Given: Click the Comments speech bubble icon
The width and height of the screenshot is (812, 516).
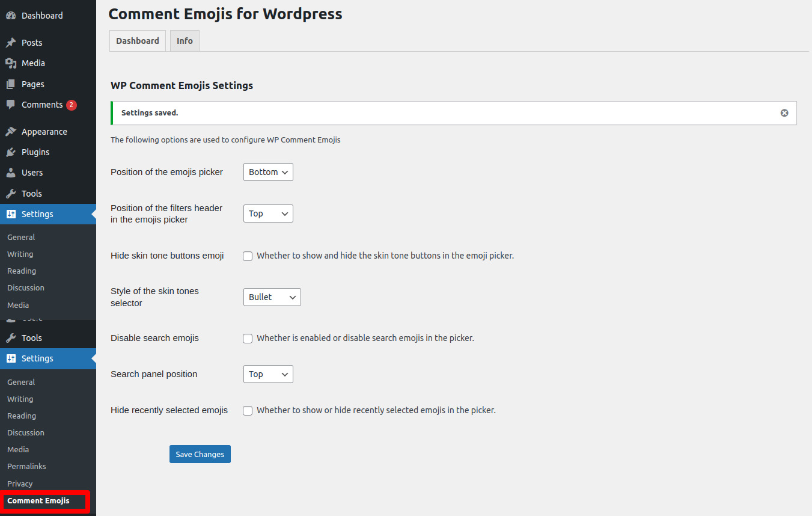Looking at the screenshot, I should (x=11, y=105).
